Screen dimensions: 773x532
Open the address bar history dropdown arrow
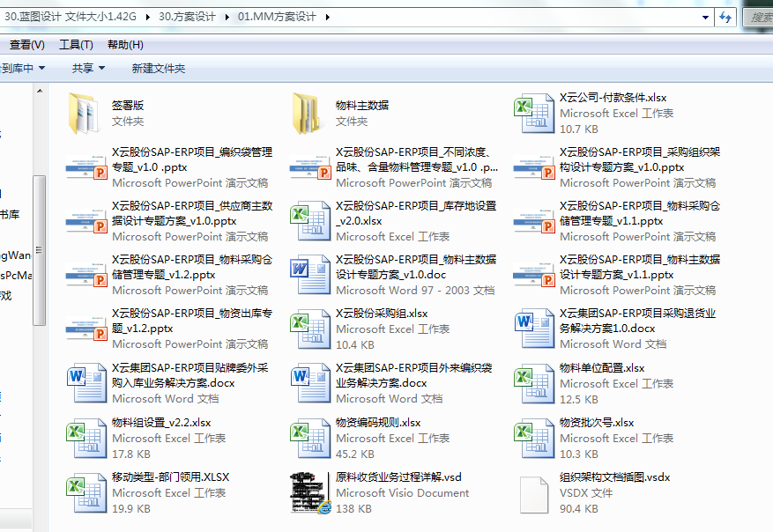(705, 18)
